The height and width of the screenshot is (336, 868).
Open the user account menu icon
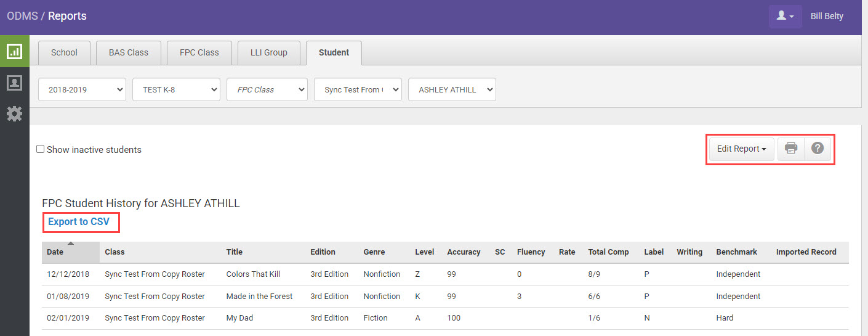coord(785,17)
